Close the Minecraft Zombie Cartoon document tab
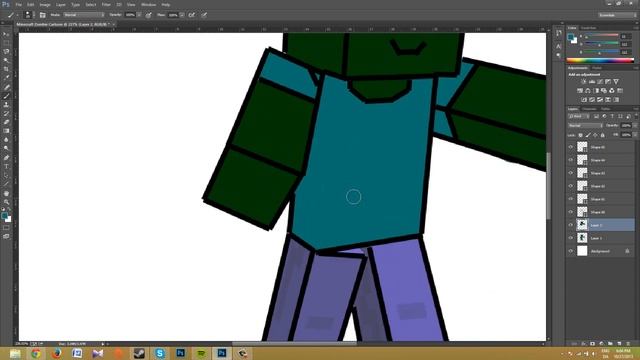Image resolution: width=640 pixels, height=360 pixels. pyautogui.click(x=114, y=24)
